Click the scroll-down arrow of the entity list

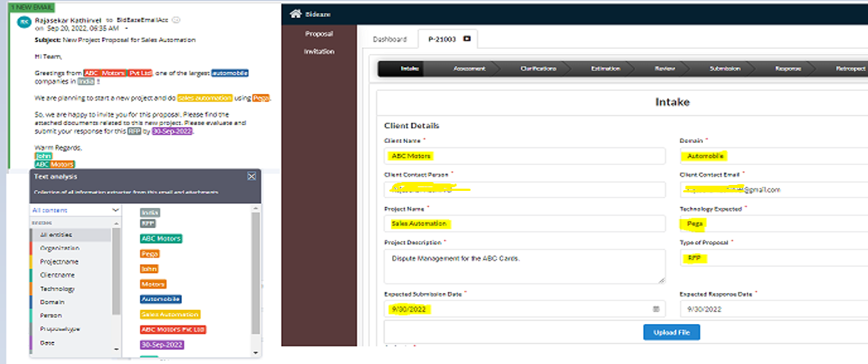coord(115,350)
